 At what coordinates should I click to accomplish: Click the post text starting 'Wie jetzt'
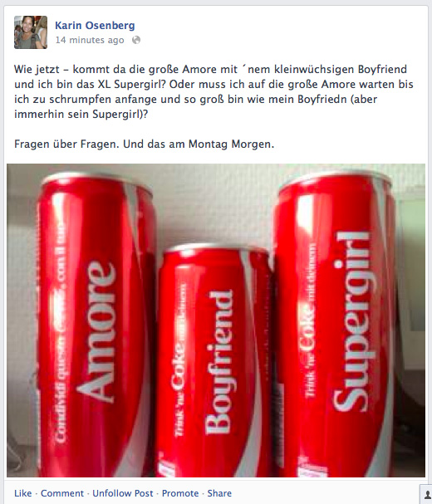point(214,91)
